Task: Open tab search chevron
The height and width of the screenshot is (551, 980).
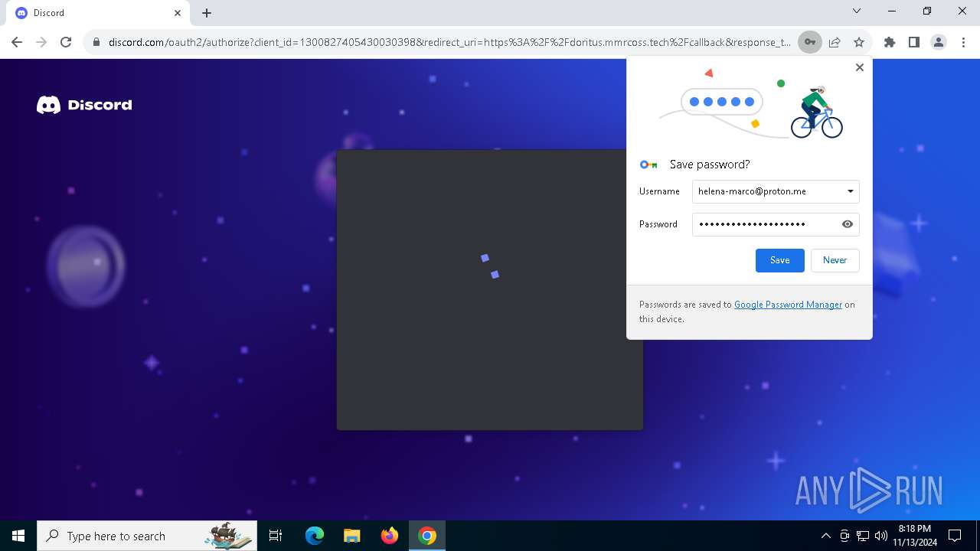Action: point(857,11)
